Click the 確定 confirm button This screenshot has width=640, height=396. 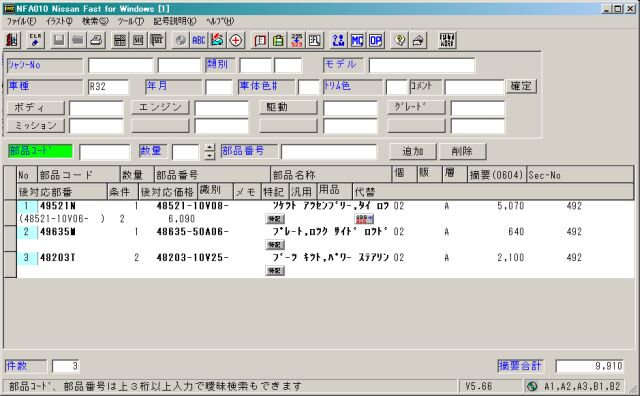pos(521,86)
